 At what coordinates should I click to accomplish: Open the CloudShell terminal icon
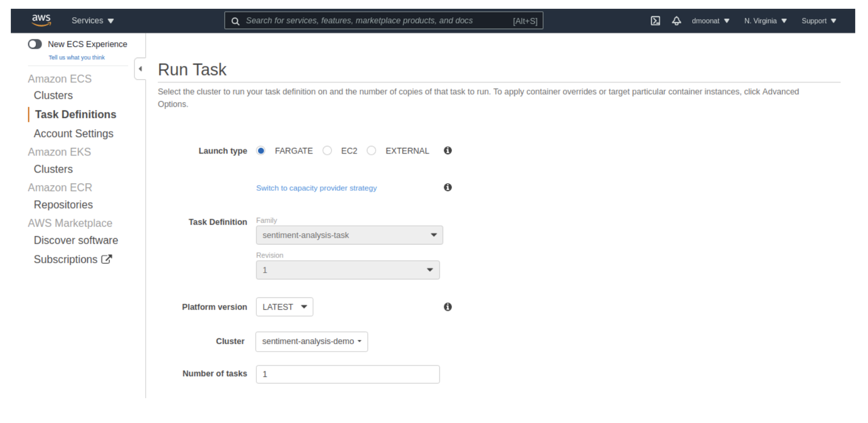pos(655,21)
